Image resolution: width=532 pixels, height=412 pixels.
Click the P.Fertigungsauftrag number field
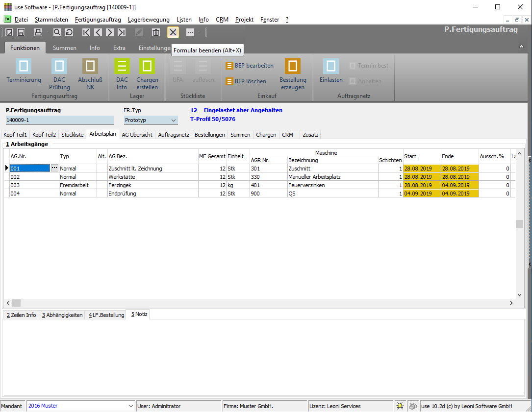[60, 120]
